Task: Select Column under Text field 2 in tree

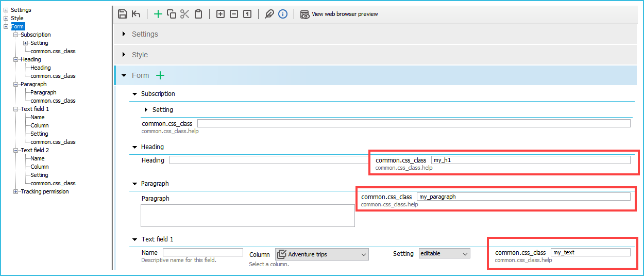Action: (x=40, y=167)
